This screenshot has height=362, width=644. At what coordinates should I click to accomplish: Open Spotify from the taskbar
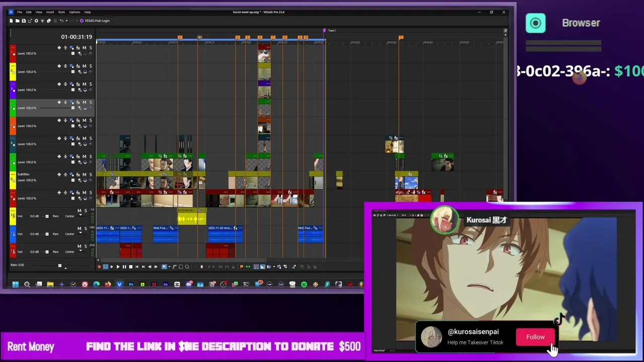click(304, 285)
